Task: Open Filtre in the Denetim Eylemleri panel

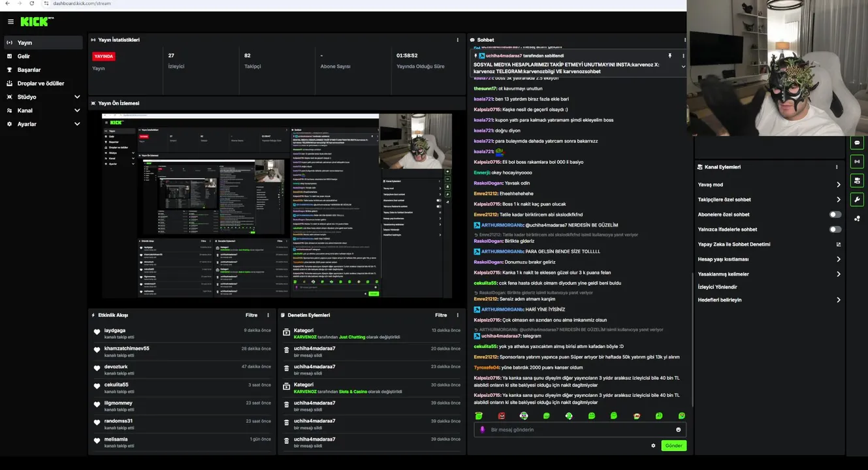Action: pyautogui.click(x=441, y=315)
